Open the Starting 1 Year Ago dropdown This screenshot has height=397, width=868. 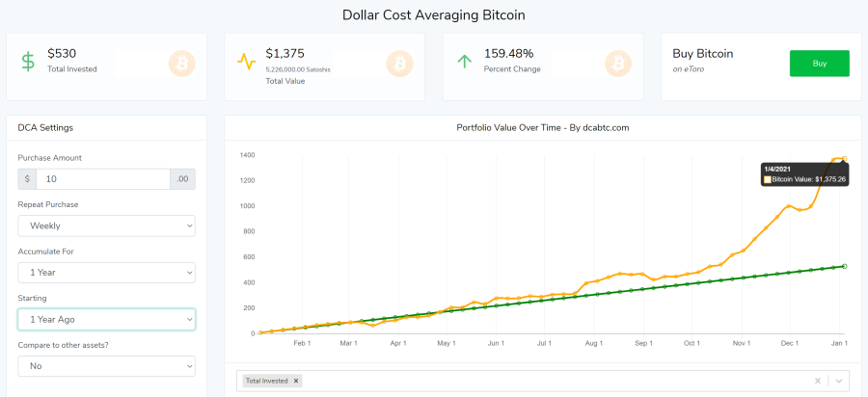(x=106, y=320)
